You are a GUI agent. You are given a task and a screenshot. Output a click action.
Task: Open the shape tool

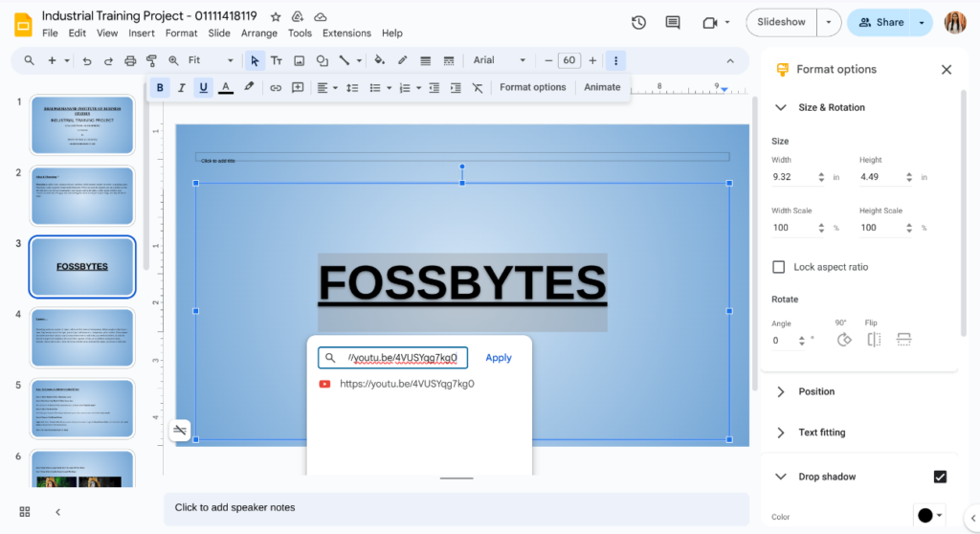click(x=322, y=60)
